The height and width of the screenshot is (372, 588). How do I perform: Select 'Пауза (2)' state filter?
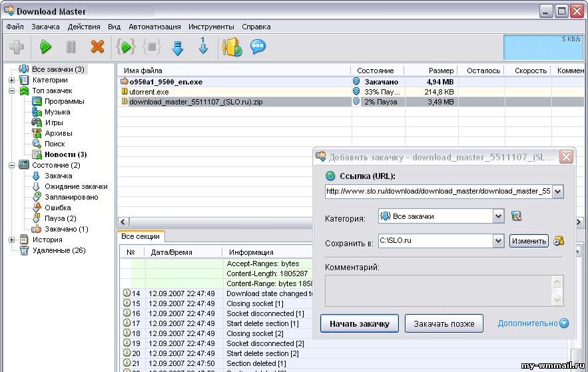pos(61,218)
